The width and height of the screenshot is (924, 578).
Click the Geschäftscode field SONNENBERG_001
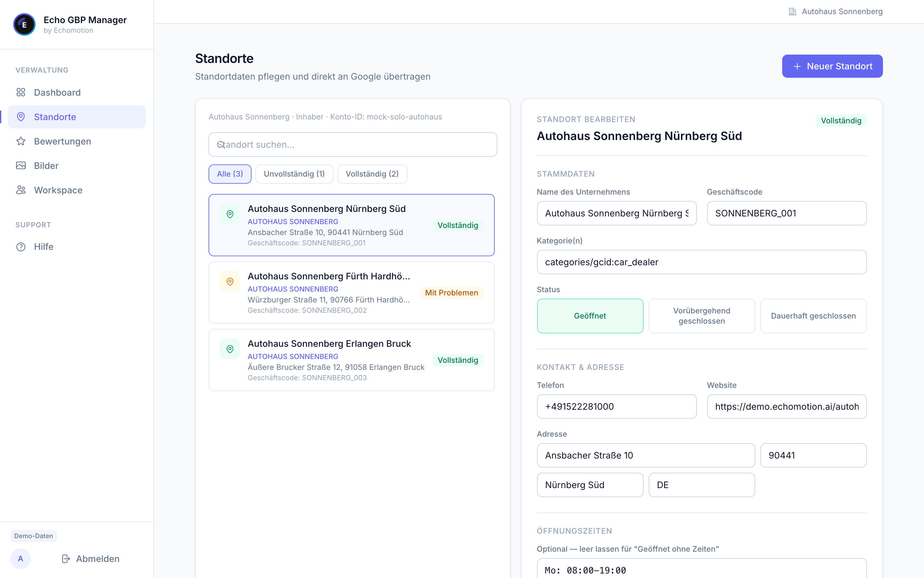click(787, 213)
